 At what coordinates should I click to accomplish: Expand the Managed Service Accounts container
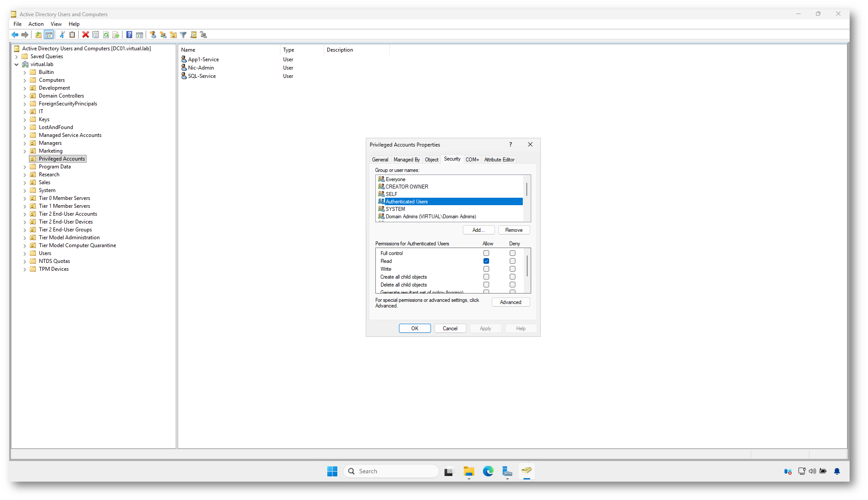[x=25, y=135]
